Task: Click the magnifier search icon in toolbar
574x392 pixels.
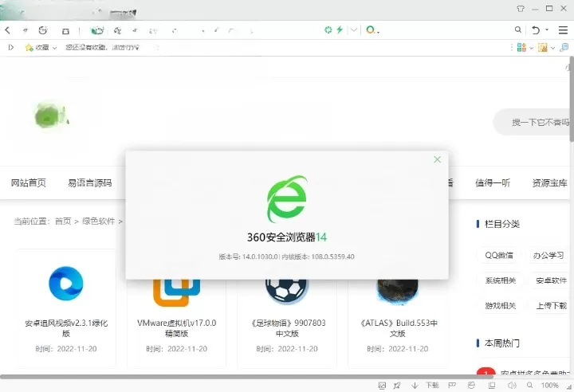Action: (517, 29)
